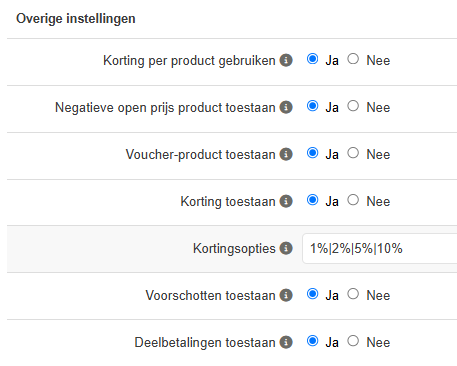Click info icon for Deelbetalingen toestaan

point(286,342)
